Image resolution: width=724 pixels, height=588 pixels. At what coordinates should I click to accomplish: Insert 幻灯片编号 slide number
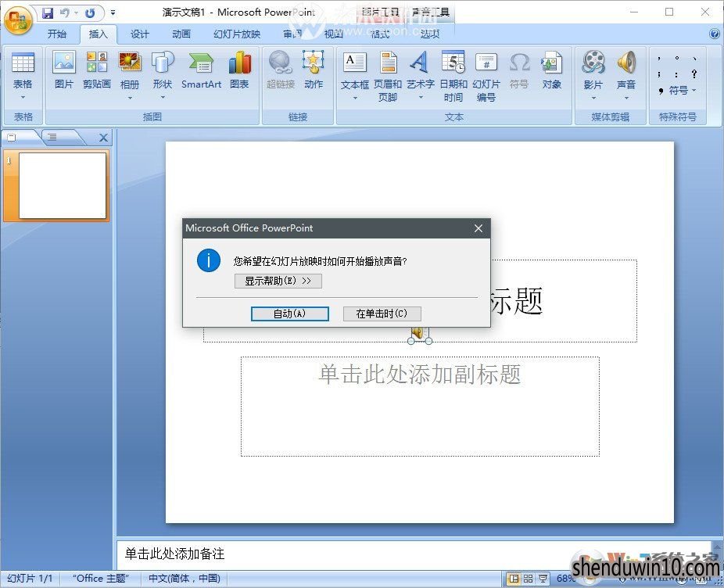click(486, 76)
